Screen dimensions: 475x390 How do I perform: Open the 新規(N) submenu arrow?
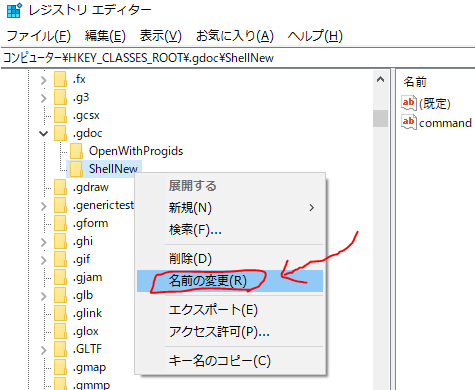coord(312,208)
